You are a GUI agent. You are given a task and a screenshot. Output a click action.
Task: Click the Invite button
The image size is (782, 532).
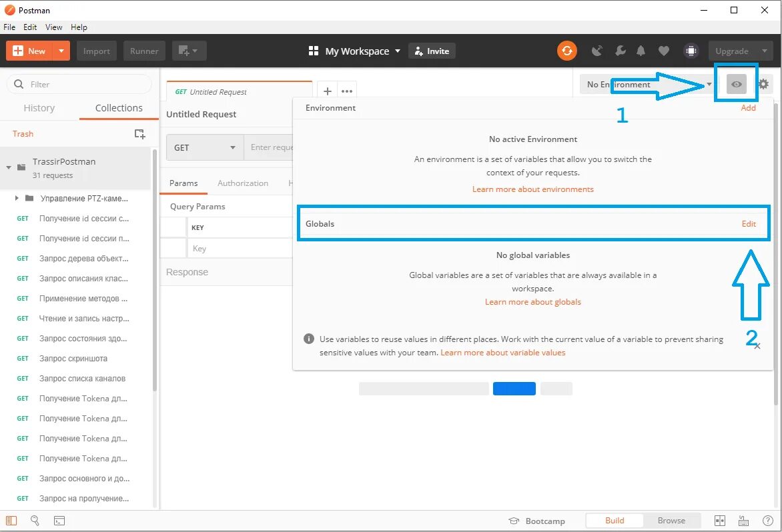coord(432,51)
